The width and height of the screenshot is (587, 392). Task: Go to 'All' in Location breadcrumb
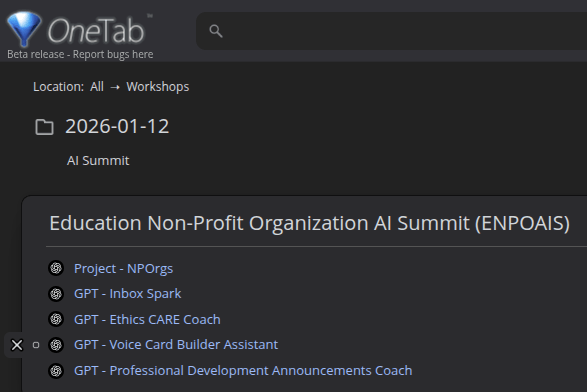pyautogui.click(x=97, y=87)
